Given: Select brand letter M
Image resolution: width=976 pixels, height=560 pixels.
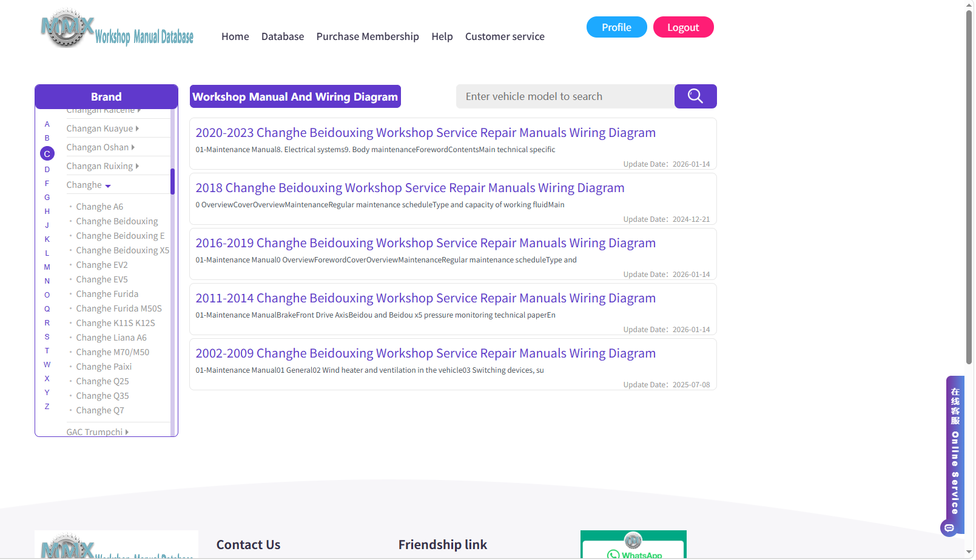Looking at the screenshot, I should (47, 267).
